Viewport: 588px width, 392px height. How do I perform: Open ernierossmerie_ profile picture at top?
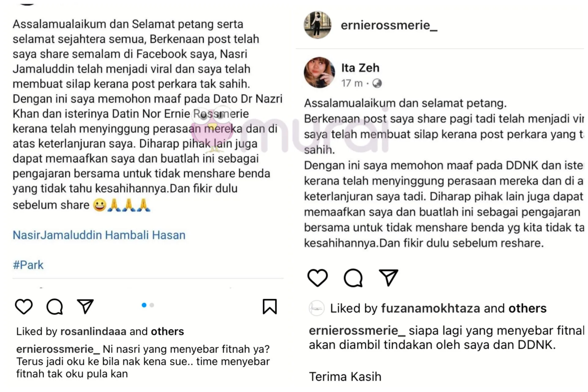click(318, 25)
